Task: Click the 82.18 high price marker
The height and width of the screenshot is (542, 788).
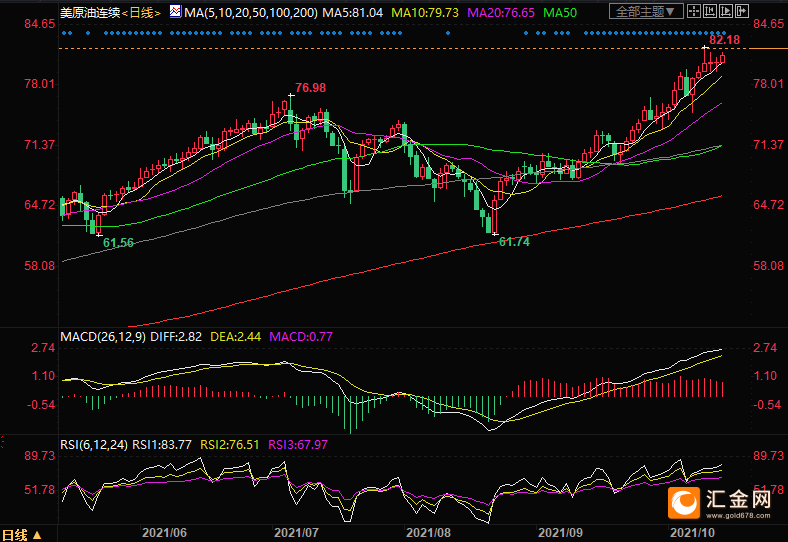Action: tap(725, 40)
